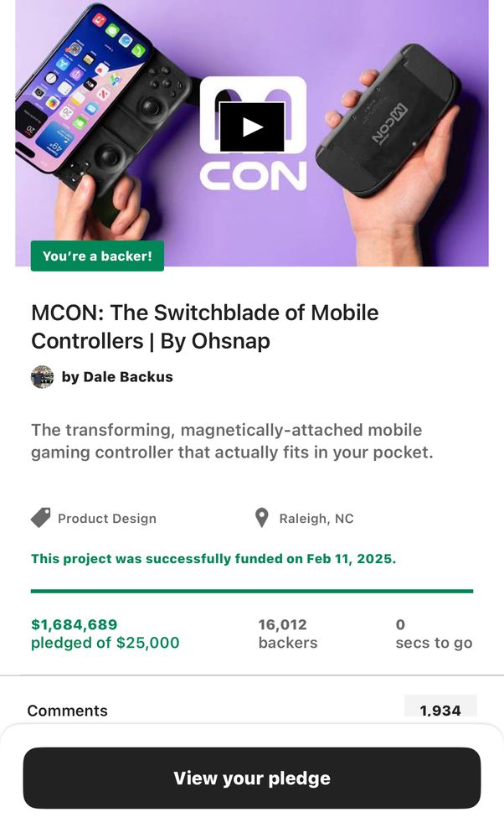Open the Product Design category link
504x838 pixels.
[107, 518]
